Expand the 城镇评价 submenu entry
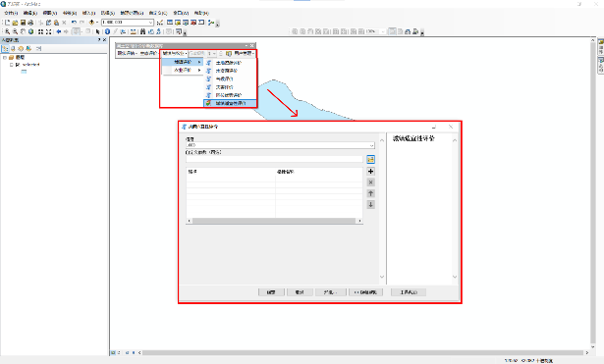Viewport: 604px width, 364px height. pyautogui.click(x=183, y=62)
